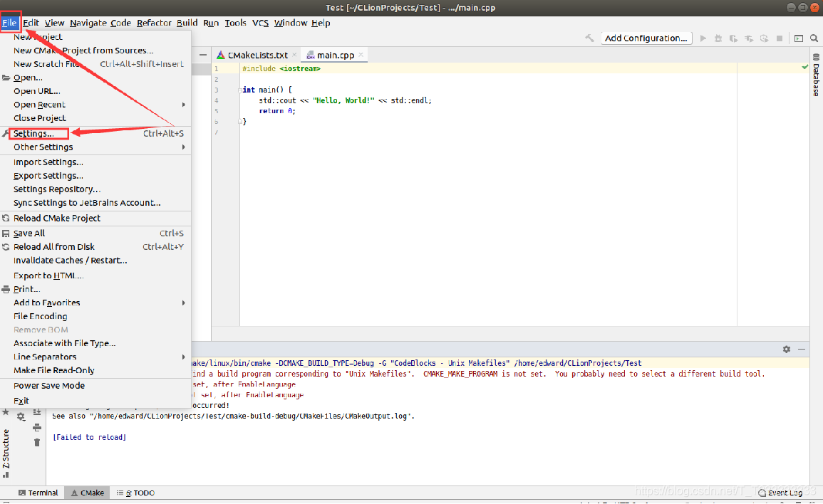
Task: Select File Encoding
Action: pyautogui.click(x=95, y=316)
